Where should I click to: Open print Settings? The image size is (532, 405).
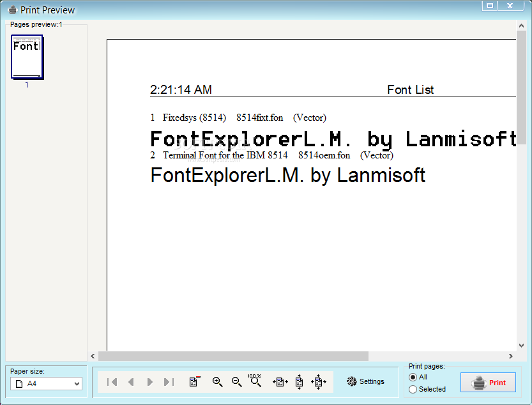coord(366,381)
